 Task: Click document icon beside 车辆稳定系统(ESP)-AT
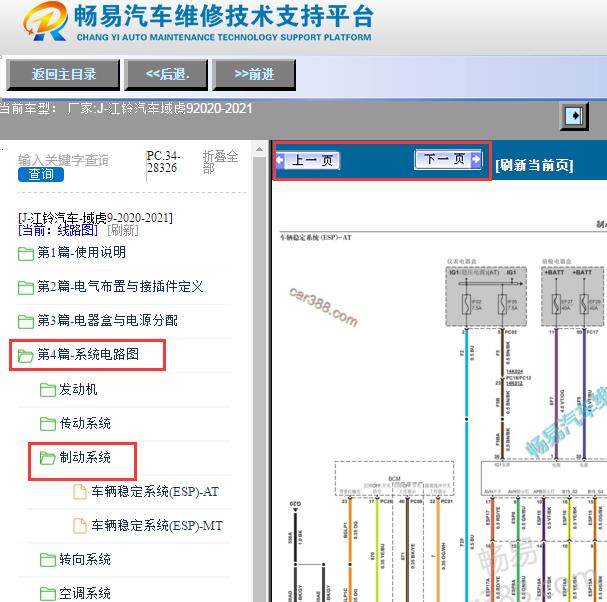[80, 492]
